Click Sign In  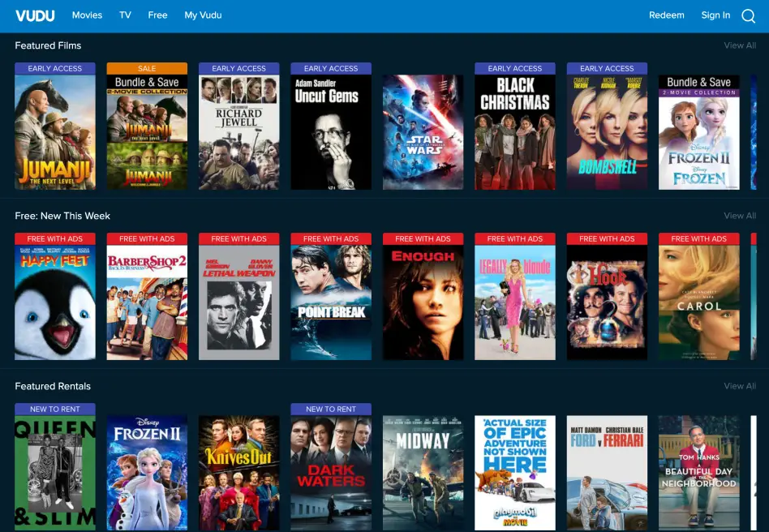(x=715, y=15)
